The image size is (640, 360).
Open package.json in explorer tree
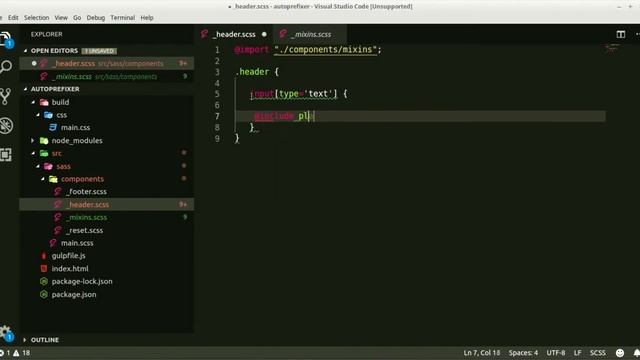(74, 294)
